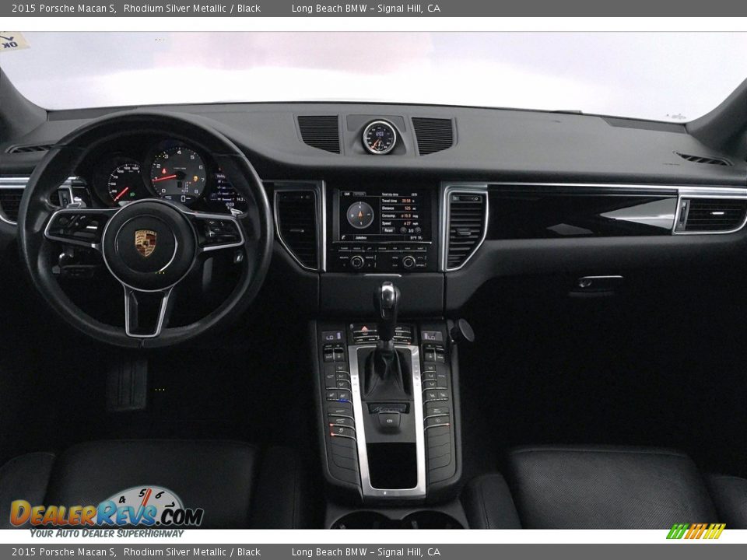
Task: Adjust the left rotary volume knob
Action: [x=356, y=261]
